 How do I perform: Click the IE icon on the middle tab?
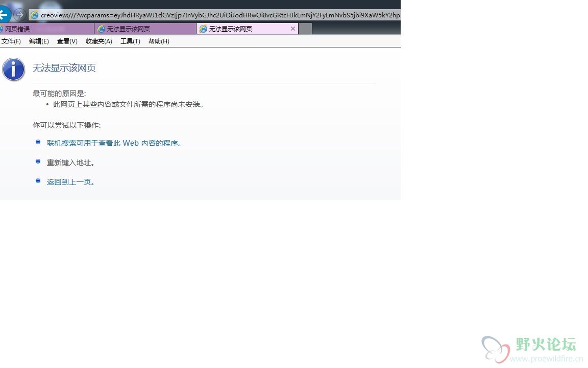coord(101,29)
